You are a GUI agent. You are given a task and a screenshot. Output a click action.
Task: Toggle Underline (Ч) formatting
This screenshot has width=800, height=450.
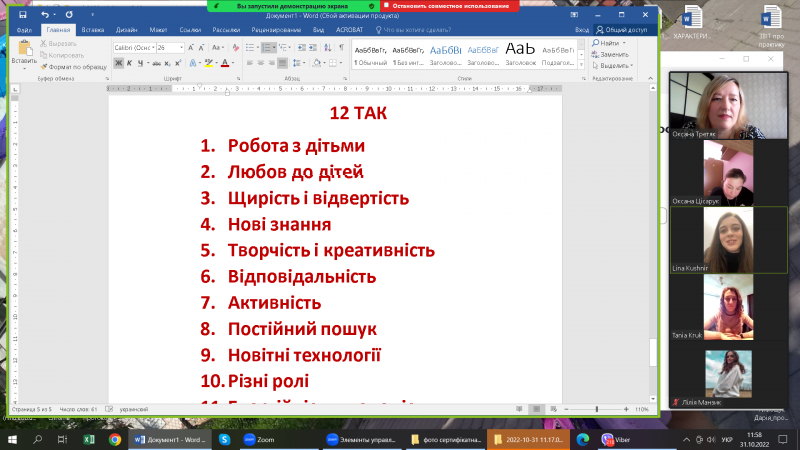[140, 63]
